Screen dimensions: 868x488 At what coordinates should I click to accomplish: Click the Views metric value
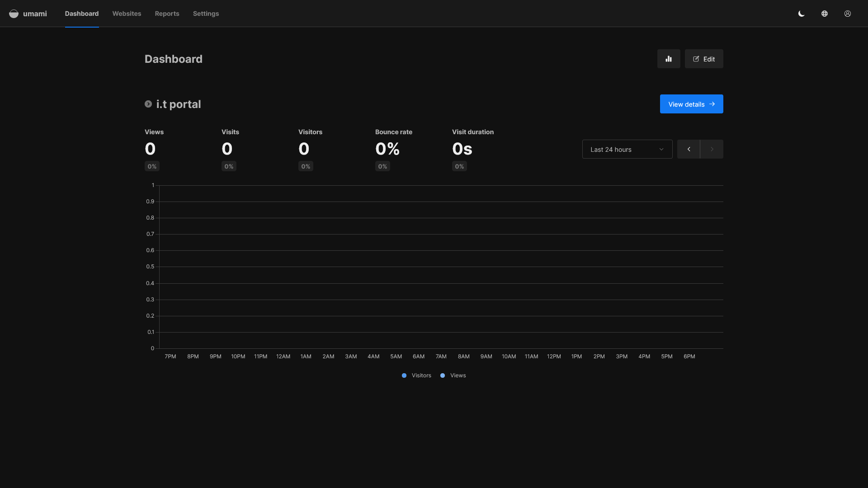(x=150, y=149)
